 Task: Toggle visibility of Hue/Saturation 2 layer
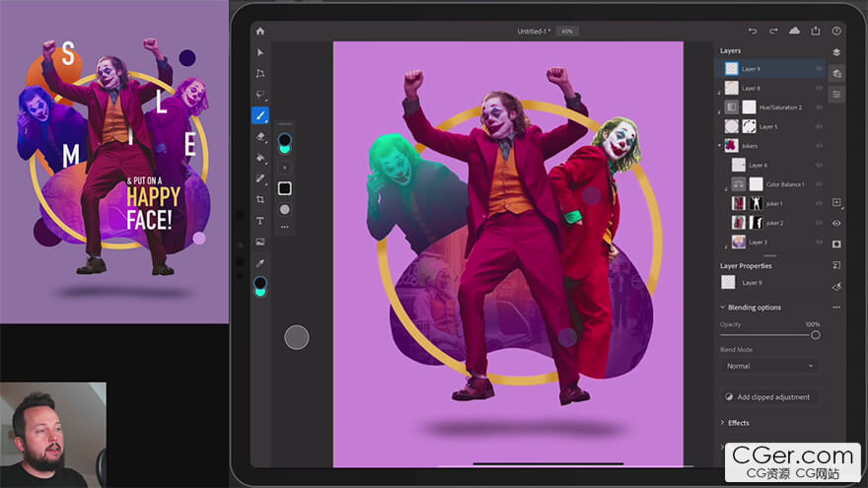[819, 107]
